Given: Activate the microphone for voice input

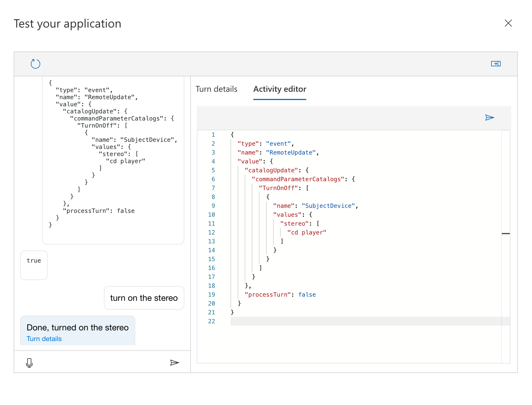Looking at the screenshot, I should 29,363.
